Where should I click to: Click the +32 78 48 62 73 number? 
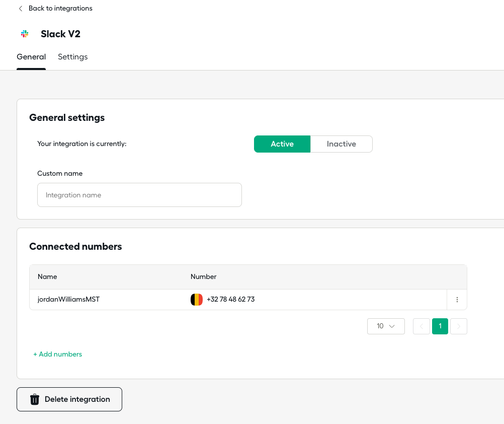(230, 300)
